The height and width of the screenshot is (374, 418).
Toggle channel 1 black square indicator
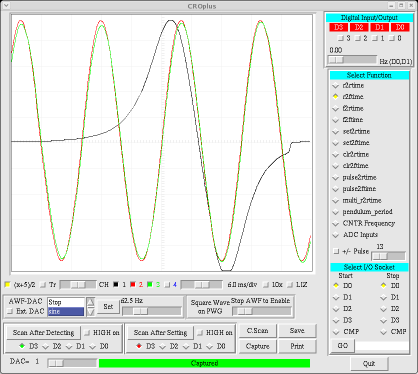116,285
